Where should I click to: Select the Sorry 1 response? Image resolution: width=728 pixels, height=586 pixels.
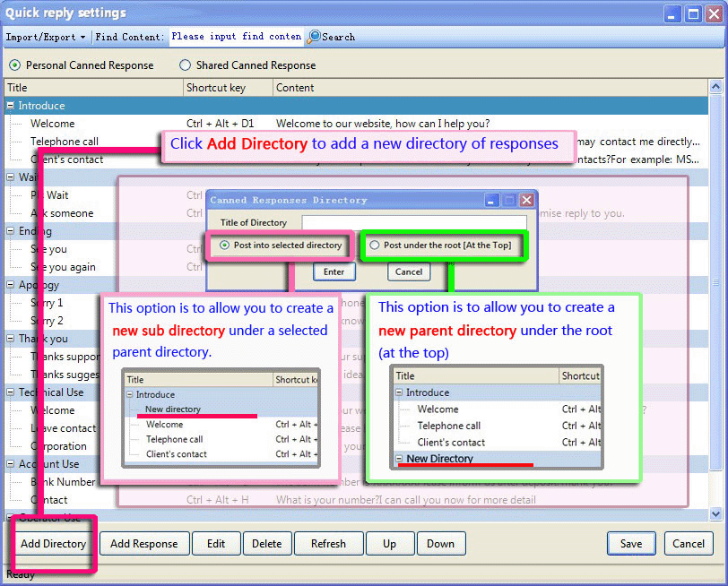[47, 303]
